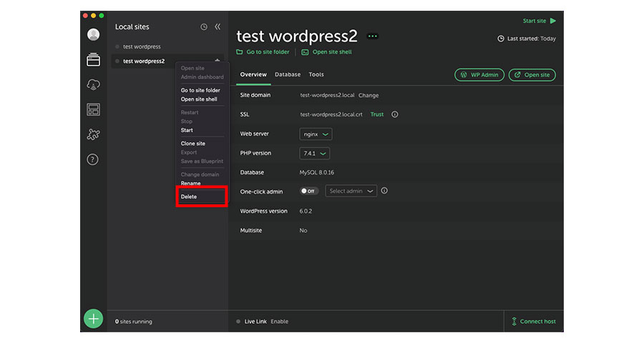Open the PHP version dropdown

[x=314, y=154]
